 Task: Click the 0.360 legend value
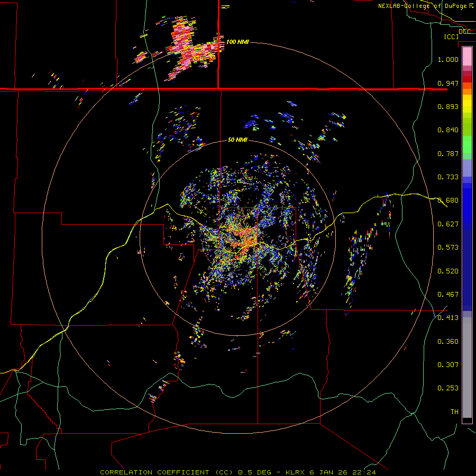[448, 342]
